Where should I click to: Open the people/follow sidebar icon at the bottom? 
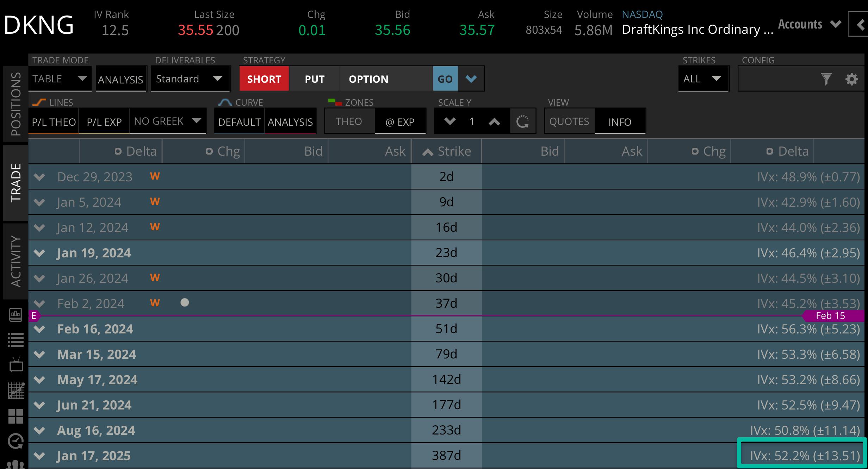[x=16, y=464]
